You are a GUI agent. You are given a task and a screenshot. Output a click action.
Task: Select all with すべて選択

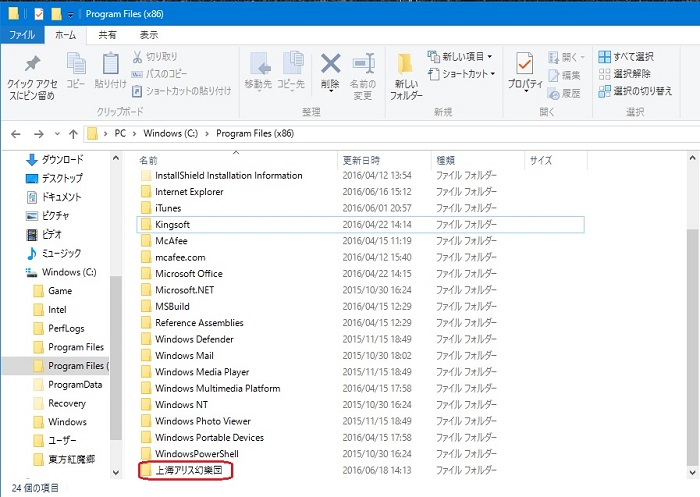tap(626, 57)
